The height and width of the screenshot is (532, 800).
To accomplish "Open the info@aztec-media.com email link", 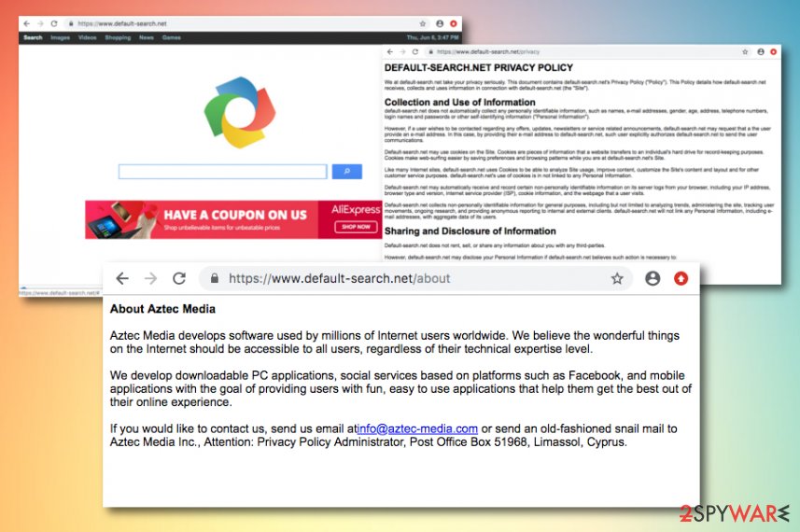I will [417, 428].
